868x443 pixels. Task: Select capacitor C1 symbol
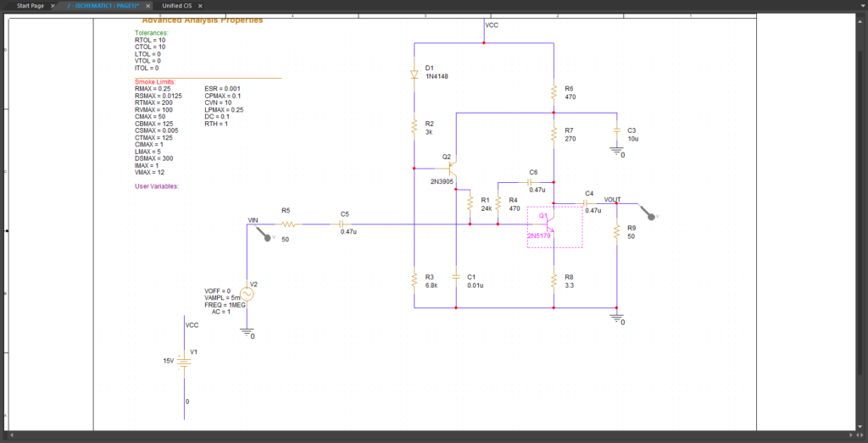pyautogui.click(x=455, y=275)
